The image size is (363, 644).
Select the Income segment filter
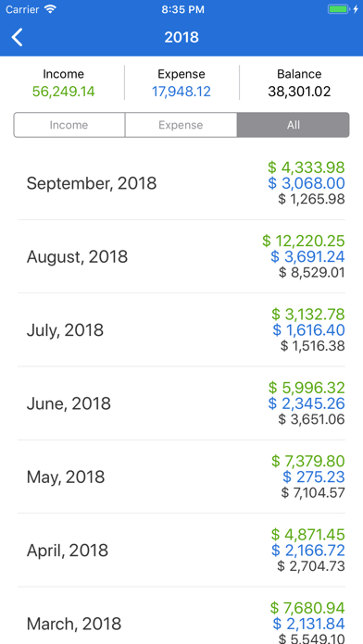(x=69, y=125)
